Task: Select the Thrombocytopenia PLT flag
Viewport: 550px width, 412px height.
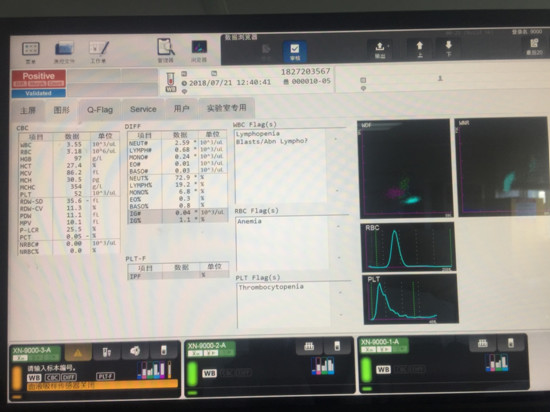Action: coord(271,287)
